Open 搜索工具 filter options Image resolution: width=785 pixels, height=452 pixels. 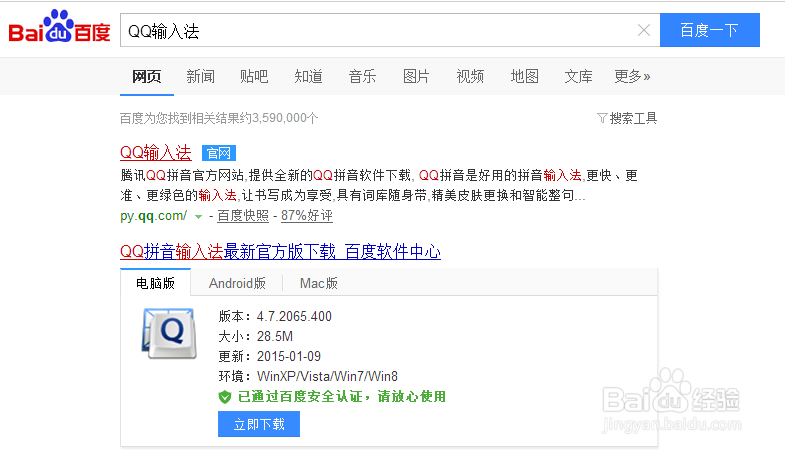[x=633, y=118]
